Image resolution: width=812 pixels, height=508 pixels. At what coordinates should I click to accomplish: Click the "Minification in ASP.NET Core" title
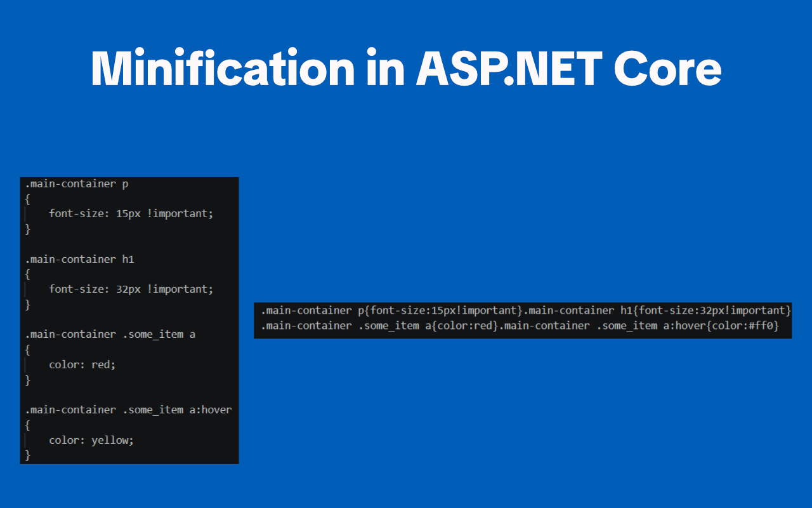(406, 68)
